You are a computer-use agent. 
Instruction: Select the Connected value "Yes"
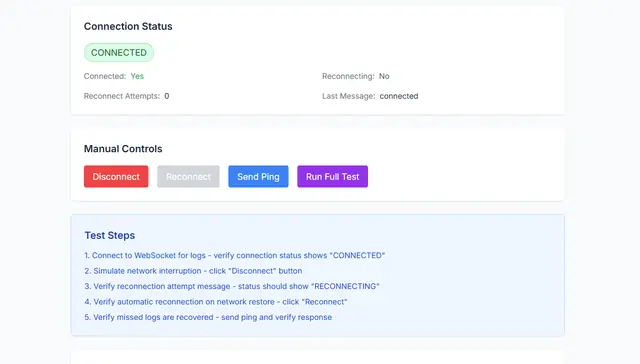click(x=137, y=76)
